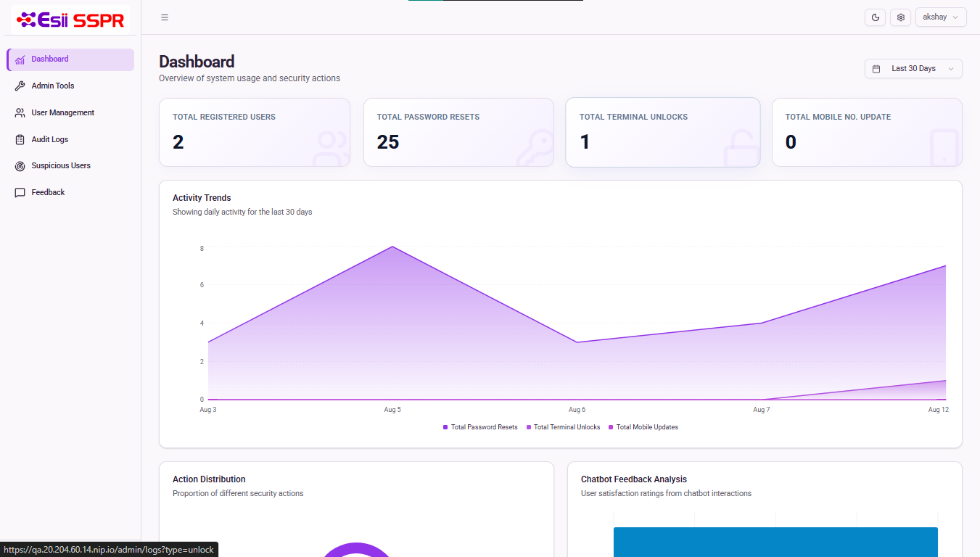Click "Showing daily activity for the last 30 days"
The height and width of the screenshot is (557, 980).
point(242,213)
